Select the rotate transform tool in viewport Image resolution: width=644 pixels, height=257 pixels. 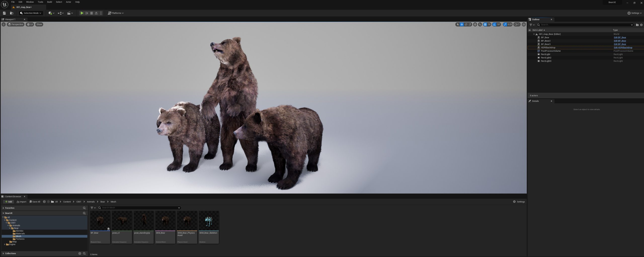click(x=466, y=24)
